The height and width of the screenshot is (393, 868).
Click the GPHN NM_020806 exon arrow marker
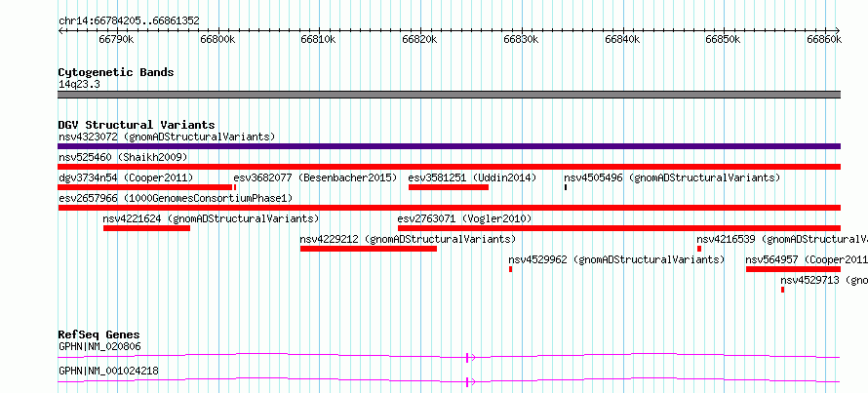coord(470,358)
